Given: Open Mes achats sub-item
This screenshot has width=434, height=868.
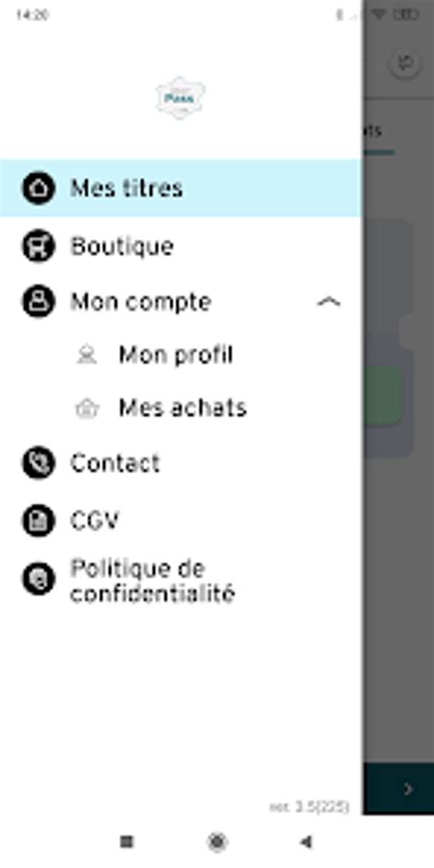Looking at the screenshot, I should pyautogui.click(x=180, y=408).
